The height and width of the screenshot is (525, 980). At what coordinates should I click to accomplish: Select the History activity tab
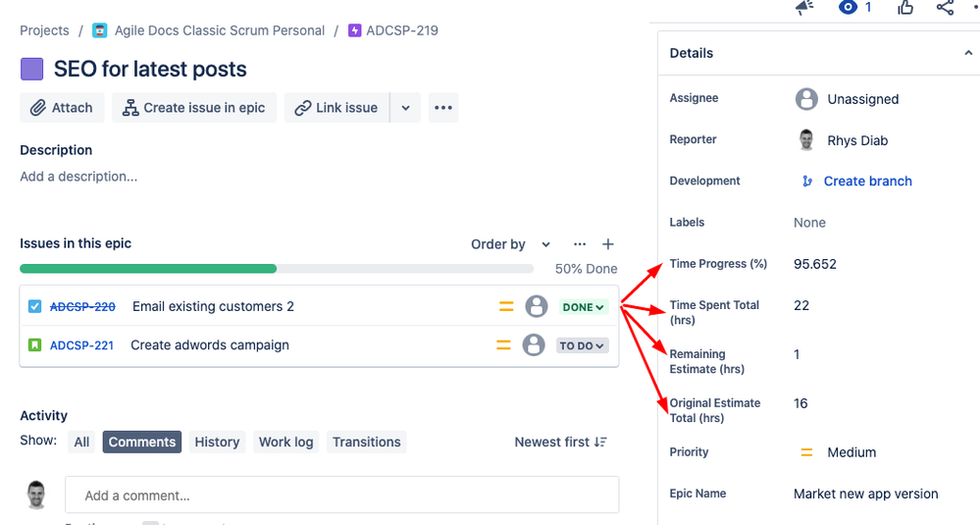[x=217, y=442]
